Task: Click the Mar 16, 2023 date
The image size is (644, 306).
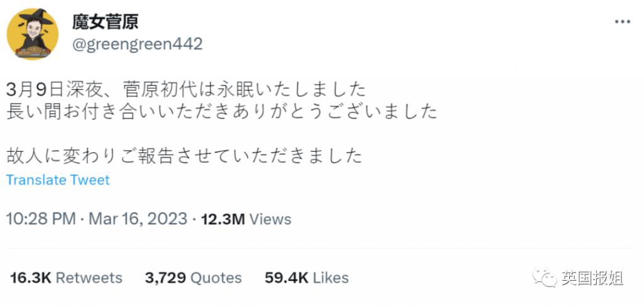Action: coord(138,219)
